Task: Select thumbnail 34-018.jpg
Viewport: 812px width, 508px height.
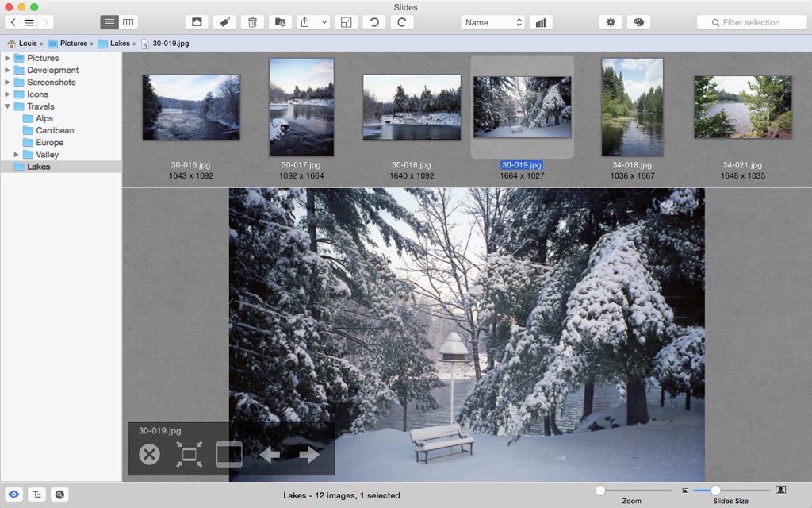Action: coord(632,107)
